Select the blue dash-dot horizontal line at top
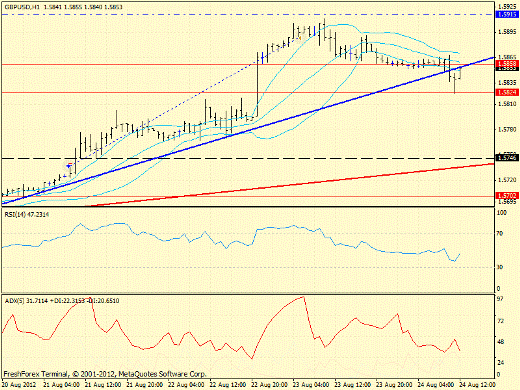520x390 pixels. tap(248, 15)
